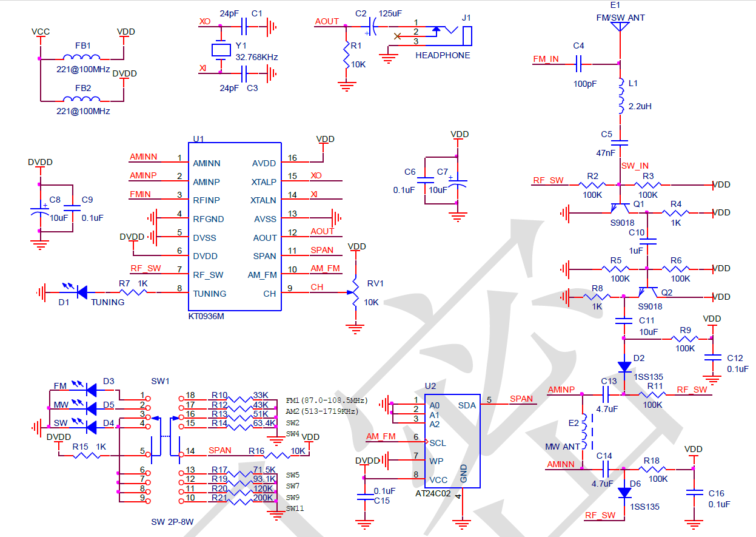
Task: Click the C2 125uF capacitor symbol
Action: [372, 26]
